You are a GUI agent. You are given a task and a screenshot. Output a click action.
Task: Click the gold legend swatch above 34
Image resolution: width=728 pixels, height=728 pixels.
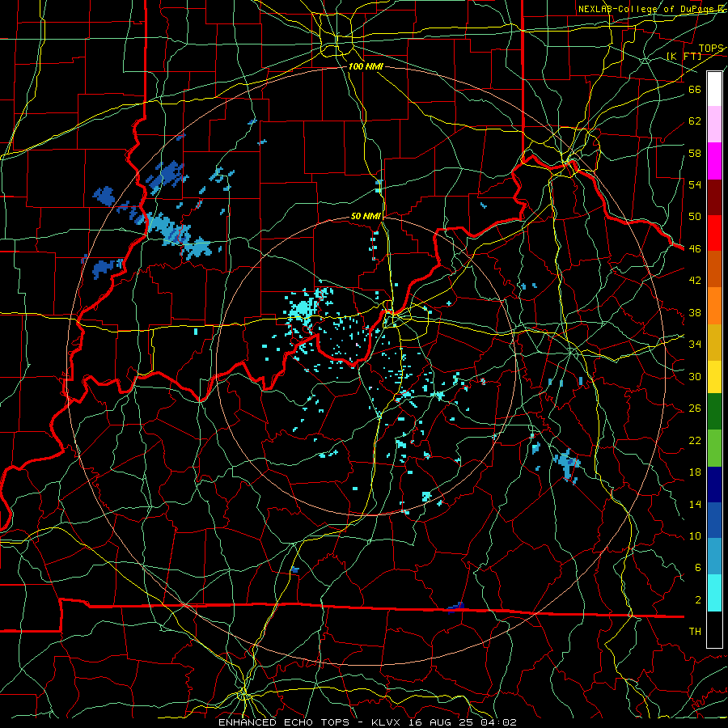click(714, 341)
